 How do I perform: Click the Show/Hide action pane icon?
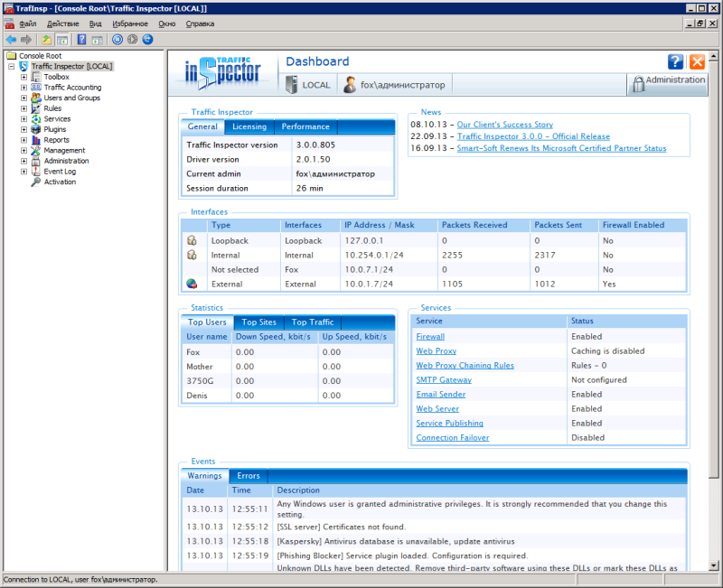click(97, 40)
